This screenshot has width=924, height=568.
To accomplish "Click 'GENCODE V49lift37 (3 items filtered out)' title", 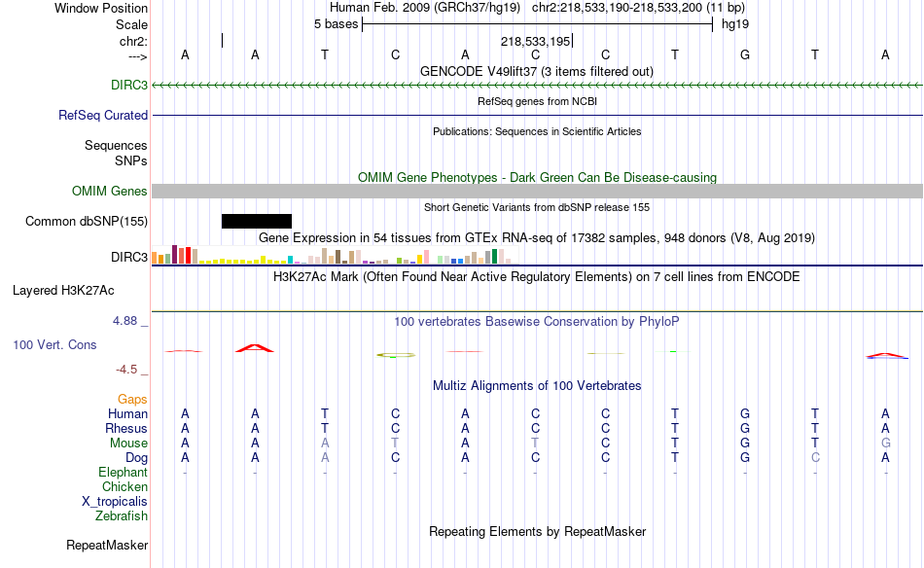I will (537, 71).
